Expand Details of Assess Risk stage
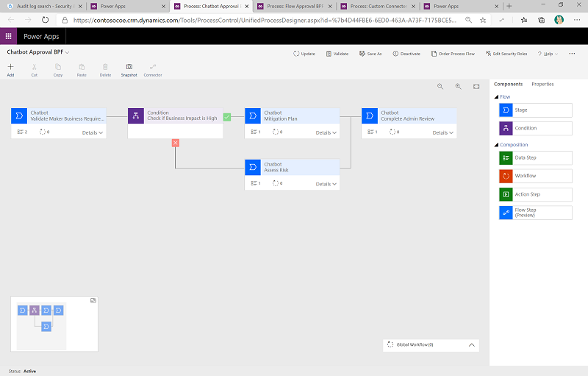The height and width of the screenshot is (376, 588). [x=326, y=184]
